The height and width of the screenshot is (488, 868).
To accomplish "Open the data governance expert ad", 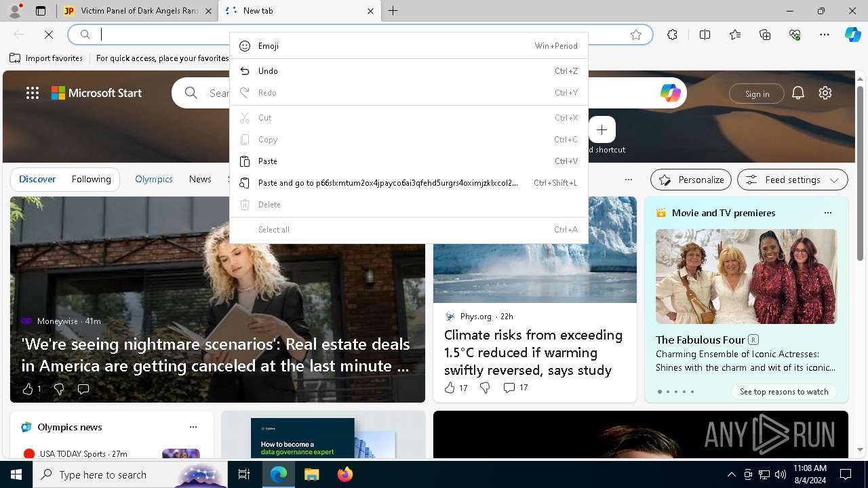I will click(x=323, y=434).
